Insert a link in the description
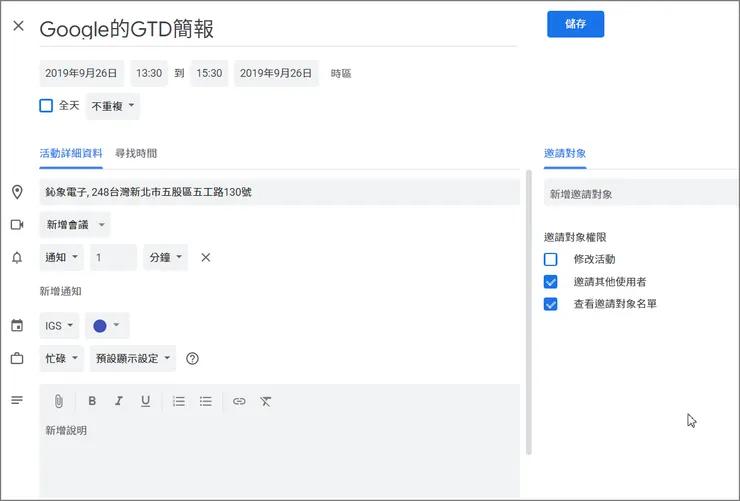740x501 pixels. click(x=239, y=401)
